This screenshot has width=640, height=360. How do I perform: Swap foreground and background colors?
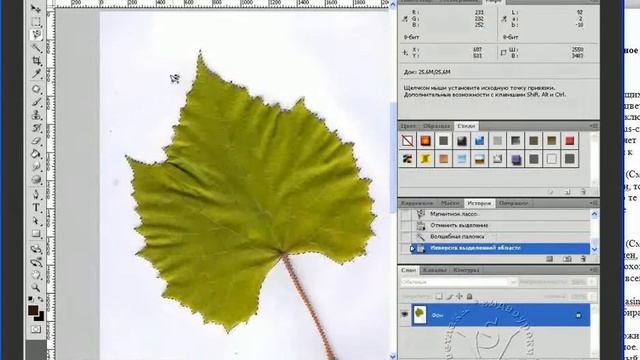click(x=41, y=299)
